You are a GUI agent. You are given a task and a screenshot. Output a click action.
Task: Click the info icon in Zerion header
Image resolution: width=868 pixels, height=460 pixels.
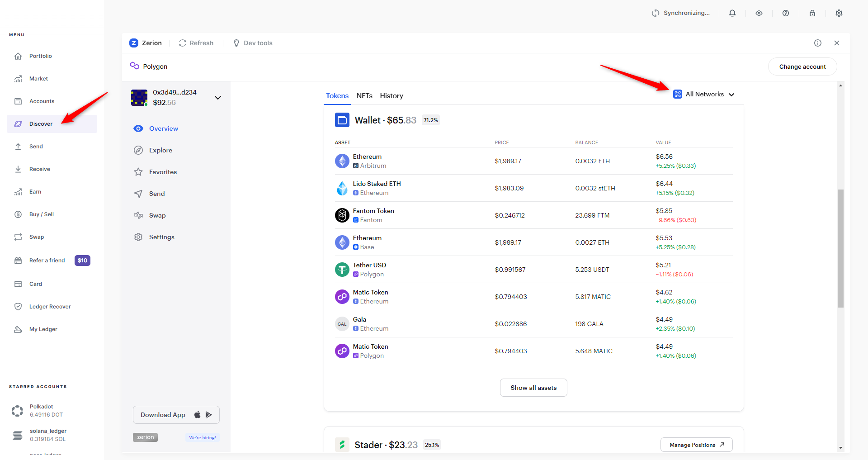pyautogui.click(x=818, y=43)
